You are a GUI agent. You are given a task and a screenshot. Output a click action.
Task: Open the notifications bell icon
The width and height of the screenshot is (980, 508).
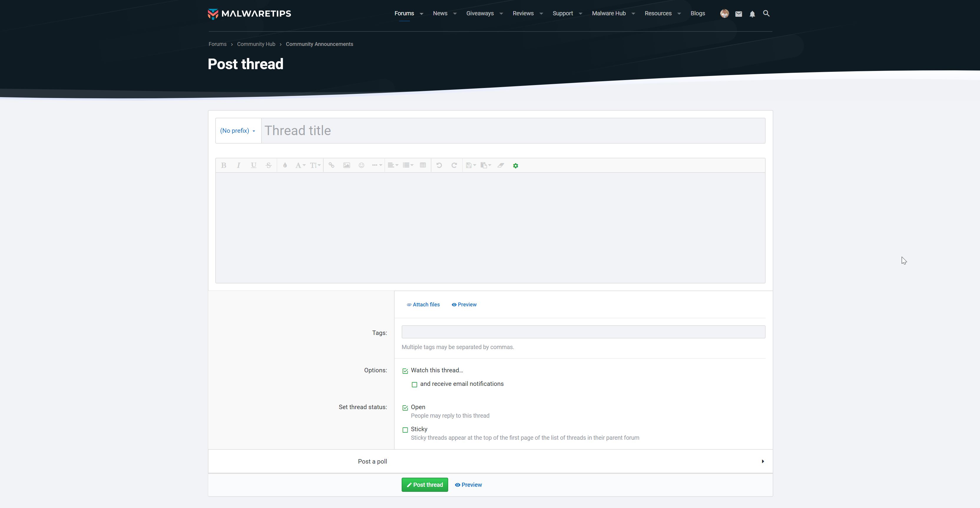tap(752, 14)
